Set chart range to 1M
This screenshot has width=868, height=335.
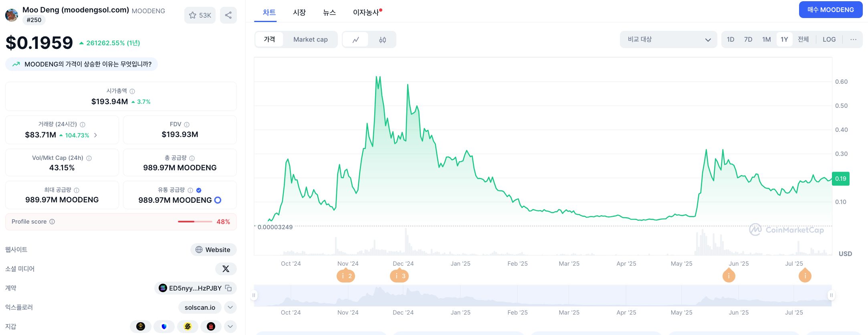point(767,39)
